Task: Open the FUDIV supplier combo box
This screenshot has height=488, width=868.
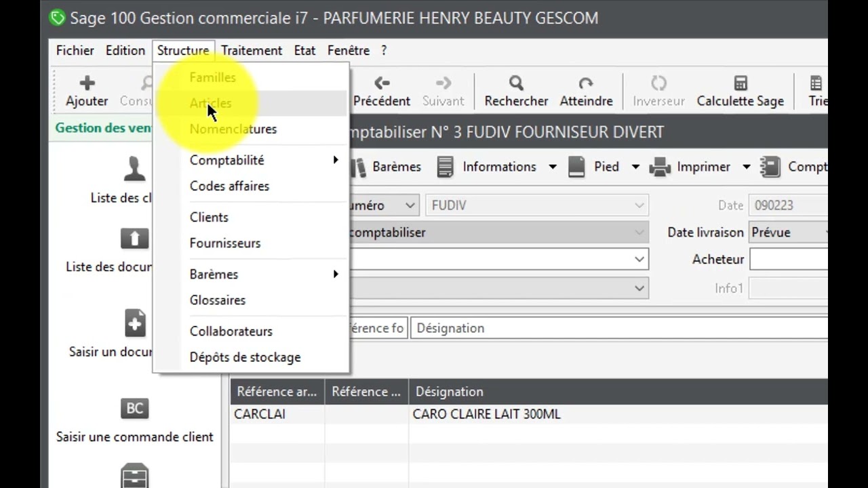Action: click(537, 205)
